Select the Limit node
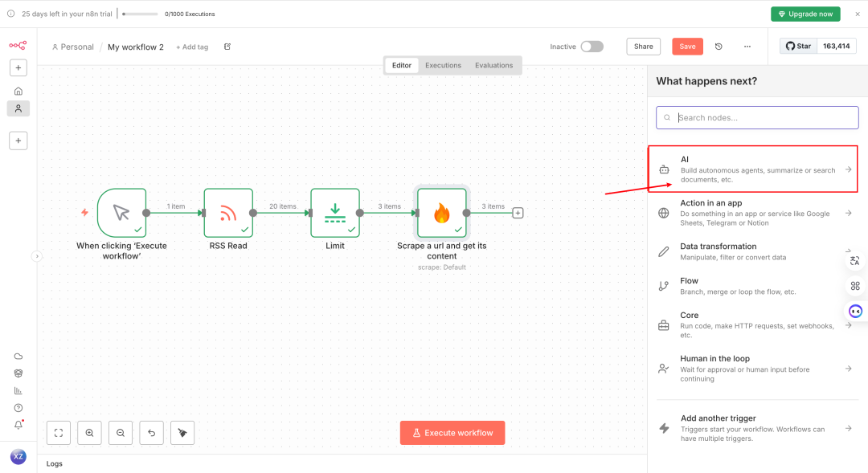Image resolution: width=868 pixels, height=473 pixels. click(335, 213)
